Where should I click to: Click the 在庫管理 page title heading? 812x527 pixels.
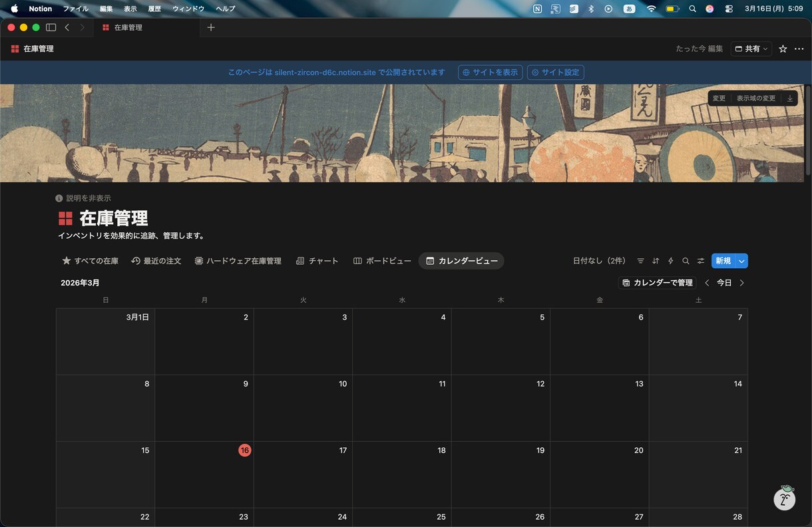[114, 218]
